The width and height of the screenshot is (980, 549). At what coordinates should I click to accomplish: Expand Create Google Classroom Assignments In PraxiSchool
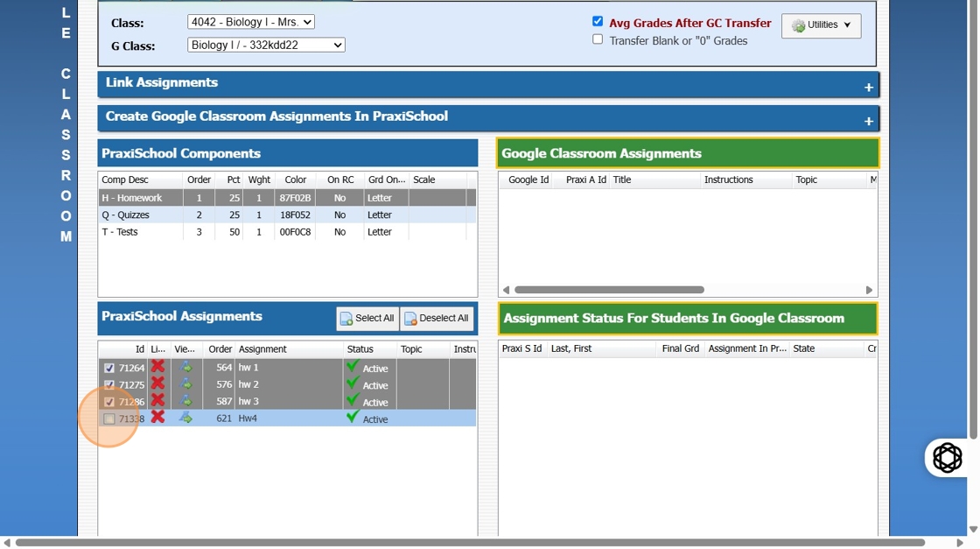pos(868,122)
